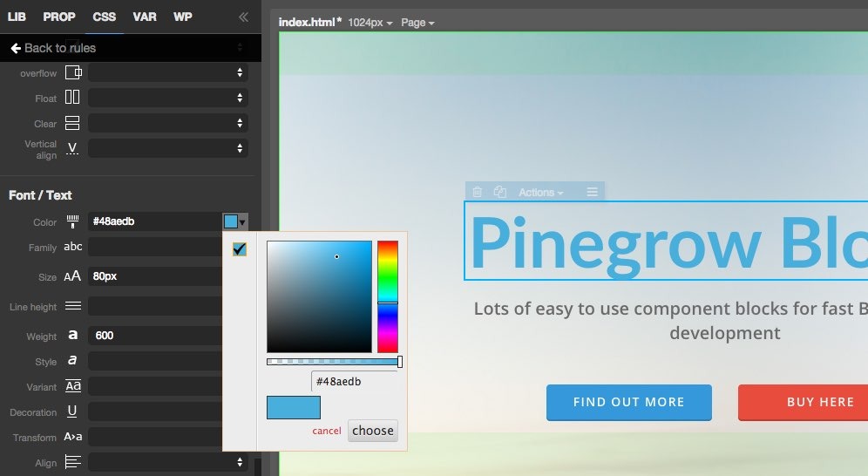Select the Pinegrow heading on page

pos(666,241)
